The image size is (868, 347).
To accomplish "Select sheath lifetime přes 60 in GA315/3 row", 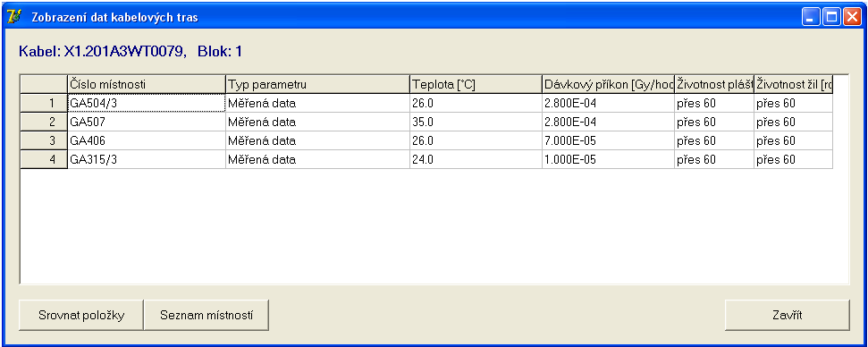I will pyautogui.click(x=714, y=159).
